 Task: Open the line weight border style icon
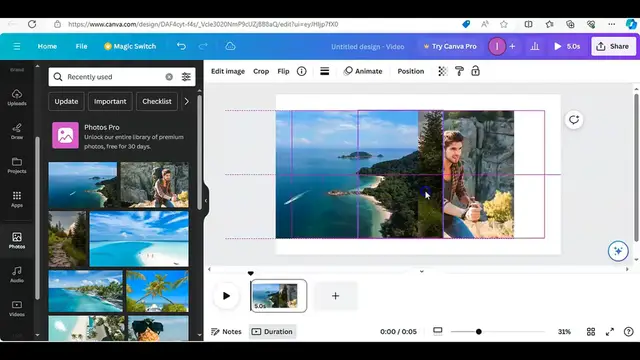pyautogui.click(x=324, y=71)
